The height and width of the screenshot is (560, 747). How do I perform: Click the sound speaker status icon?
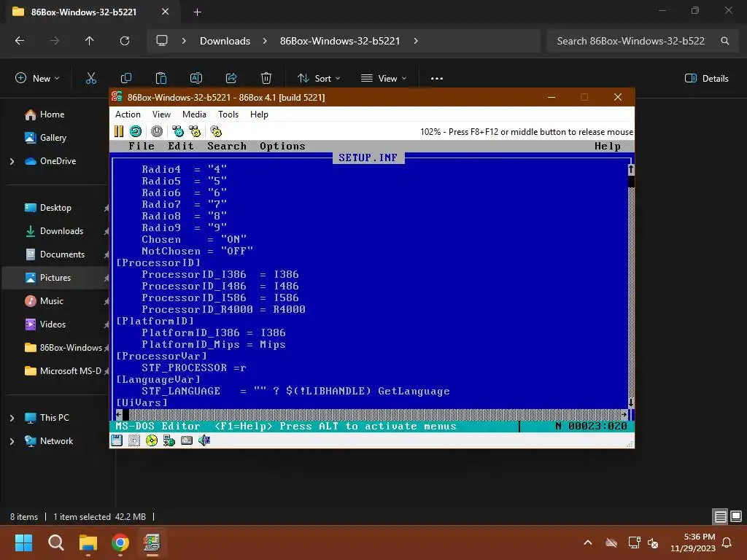pos(204,440)
